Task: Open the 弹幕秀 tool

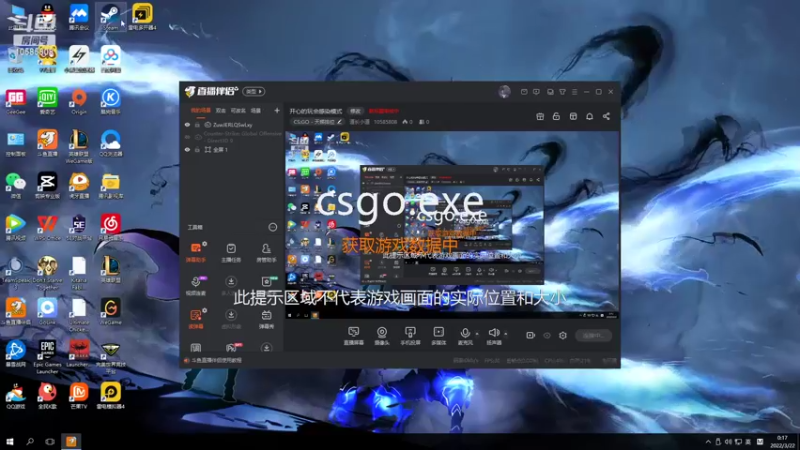Action: [266, 319]
